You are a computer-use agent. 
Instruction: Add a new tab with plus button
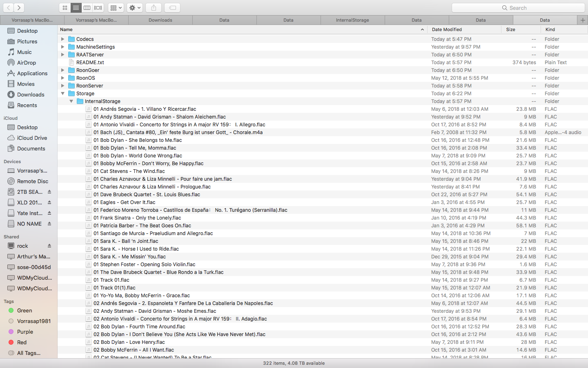(x=583, y=20)
